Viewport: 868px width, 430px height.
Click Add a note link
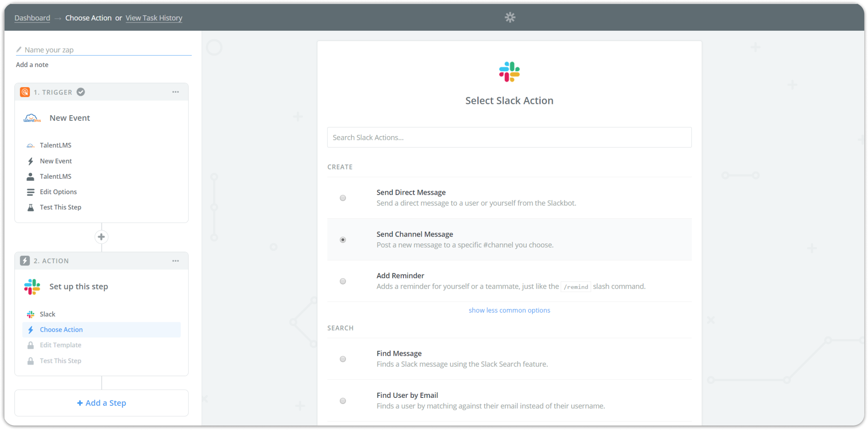coord(32,64)
